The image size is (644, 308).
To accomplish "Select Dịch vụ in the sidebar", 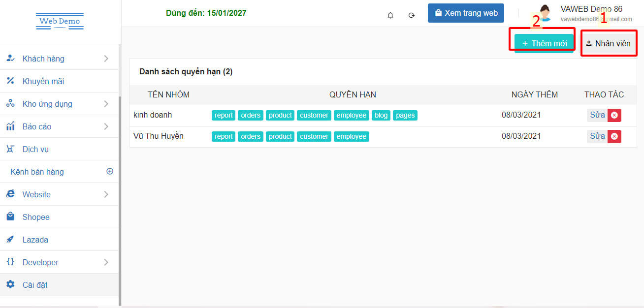I will [35, 149].
